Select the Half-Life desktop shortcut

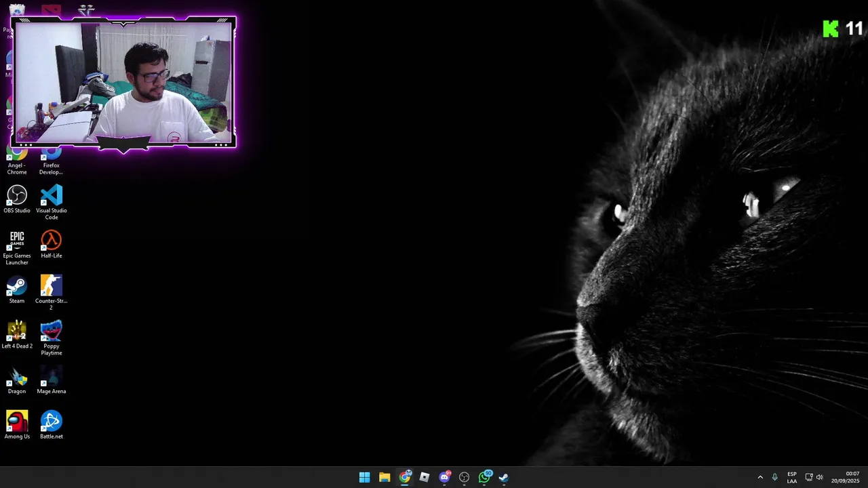51,245
